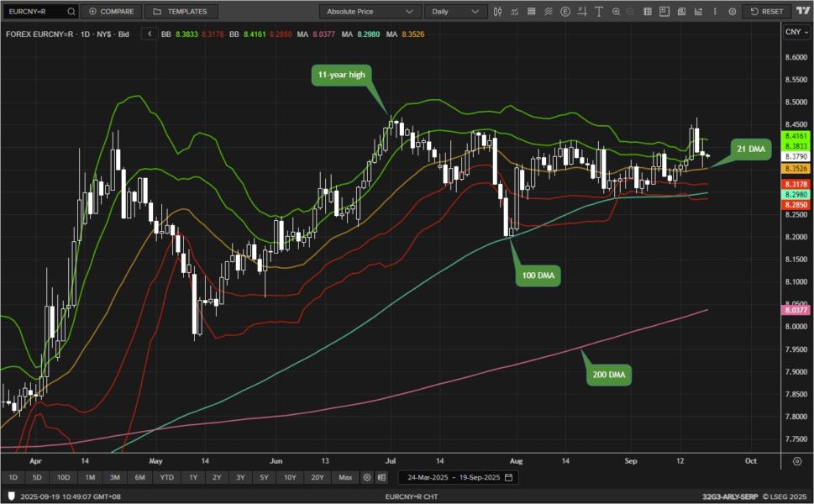Click the MA 8.2980 legend entry
The width and height of the screenshot is (814, 504).
click(x=360, y=34)
